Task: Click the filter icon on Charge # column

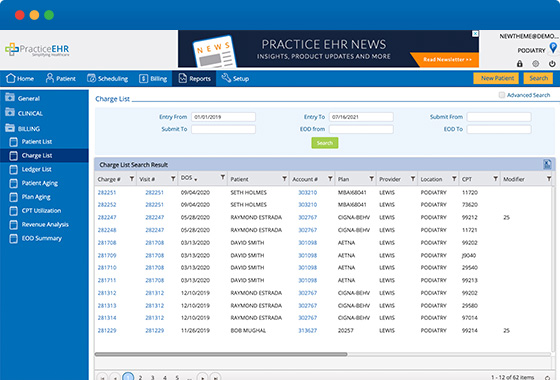Action: (x=132, y=178)
